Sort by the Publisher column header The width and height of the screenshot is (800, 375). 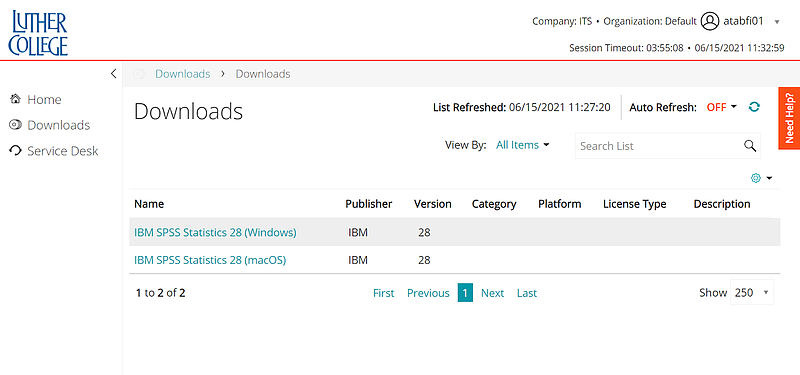368,204
